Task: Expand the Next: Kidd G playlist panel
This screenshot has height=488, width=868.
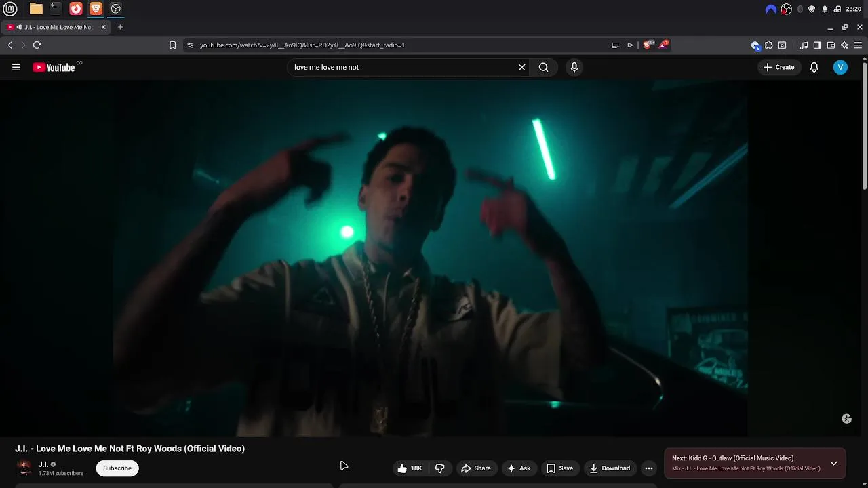Action: pyautogui.click(x=833, y=464)
